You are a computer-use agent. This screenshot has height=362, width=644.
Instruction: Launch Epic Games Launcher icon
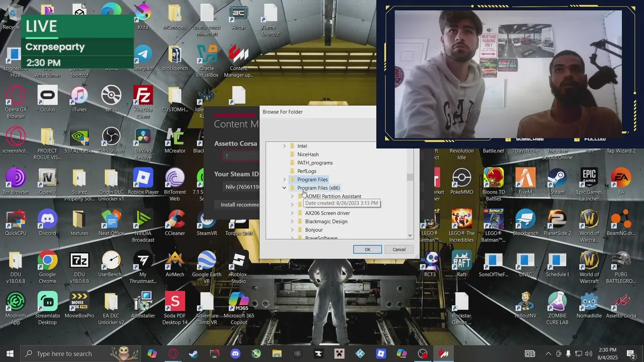pos(589,184)
